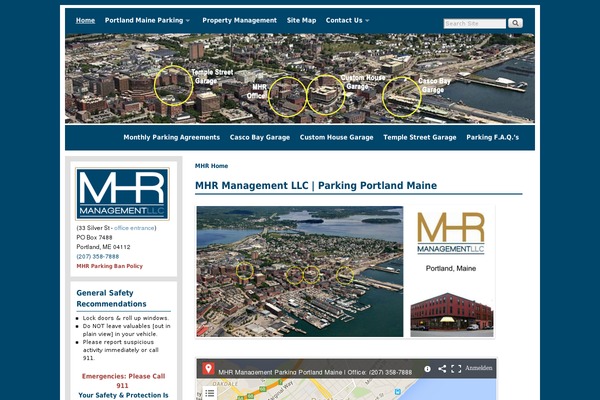Screen dimensions: 600x400
Task: Go to the Site Map page
Action: 301,20
